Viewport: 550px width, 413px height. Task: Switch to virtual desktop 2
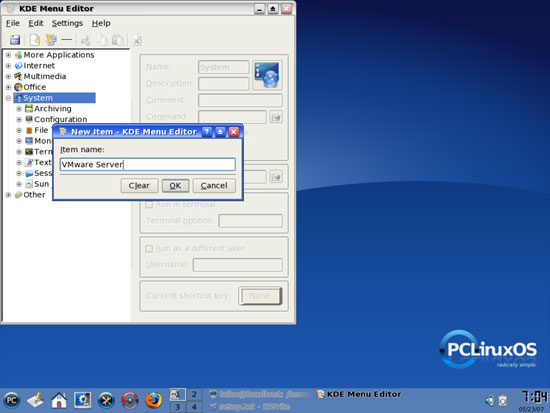tap(194, 394)
